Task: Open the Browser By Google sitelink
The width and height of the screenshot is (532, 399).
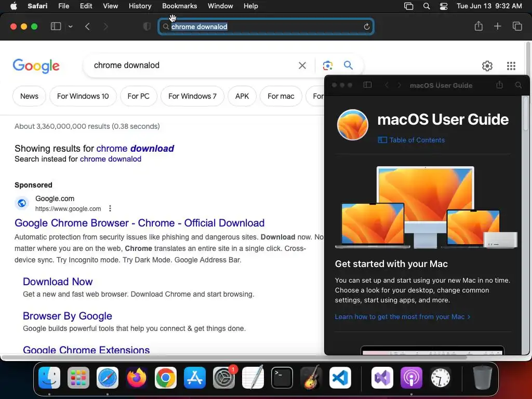Action: coord(68,316)
